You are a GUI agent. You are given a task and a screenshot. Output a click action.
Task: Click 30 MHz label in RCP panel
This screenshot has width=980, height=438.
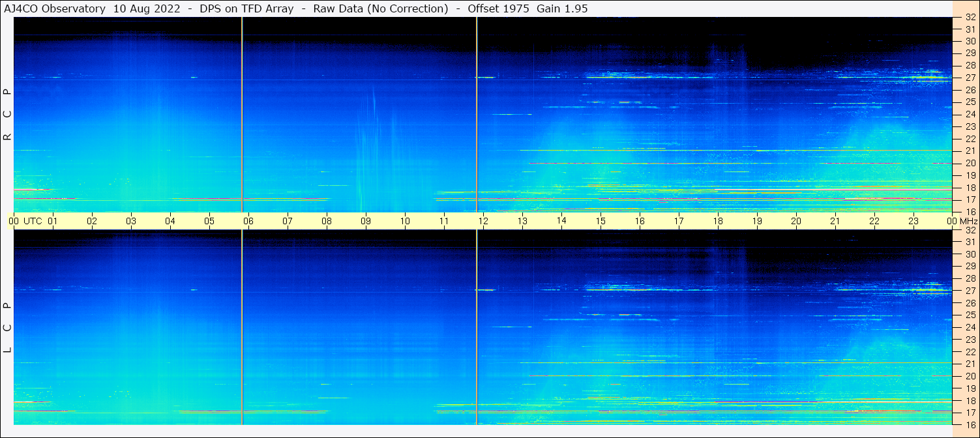coord(970,40)
